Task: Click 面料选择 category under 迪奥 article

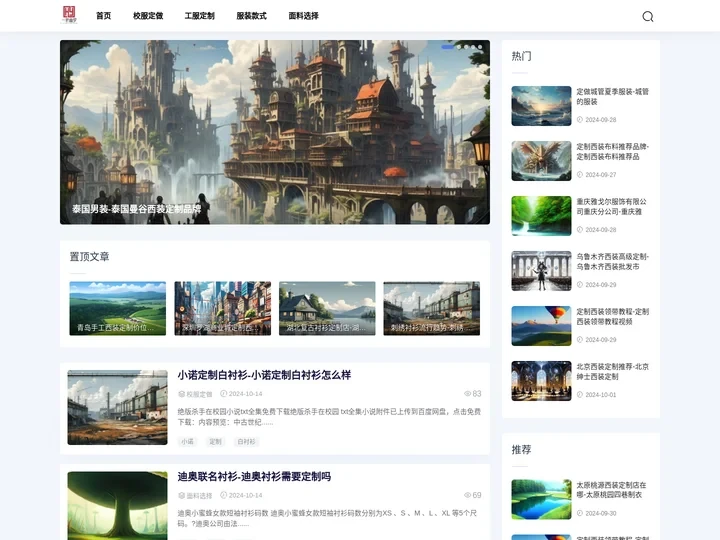Action: point(199,495)
